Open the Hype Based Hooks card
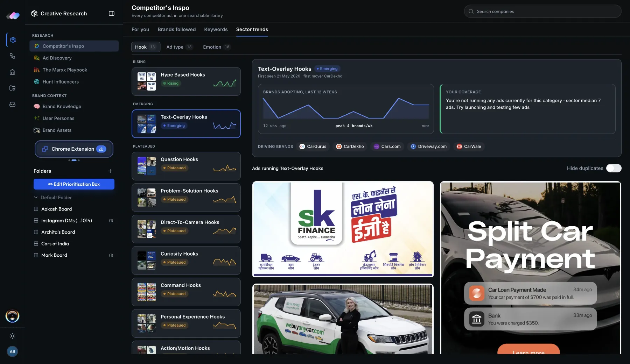 click(186, 81)
